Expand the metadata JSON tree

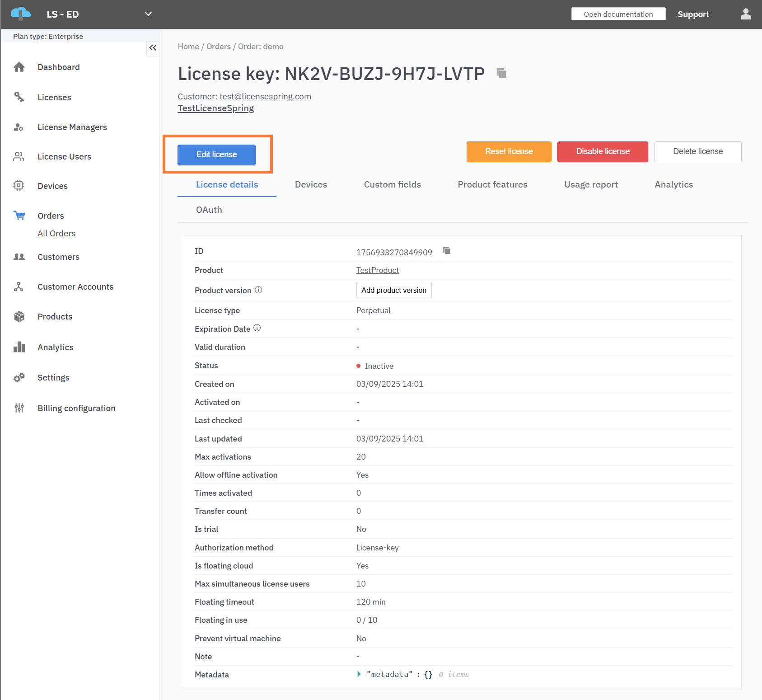coord(359,674)
